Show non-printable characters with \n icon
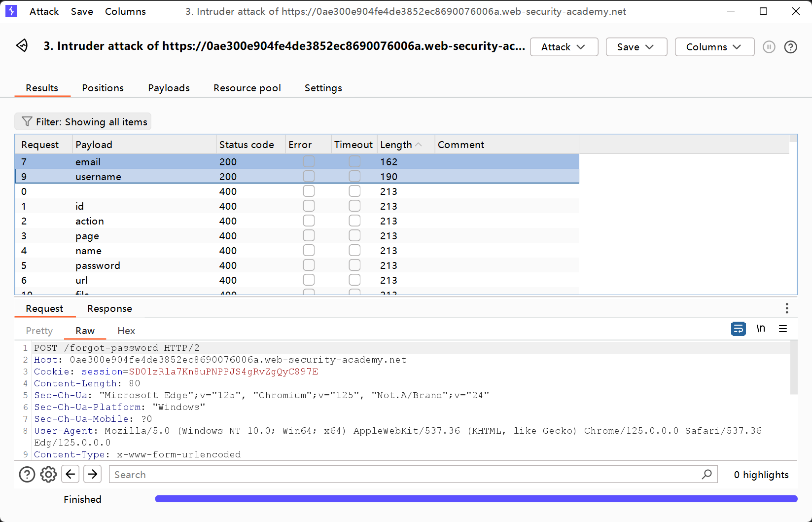The height and width of the screenshot is (522, 812). point(760,328)
